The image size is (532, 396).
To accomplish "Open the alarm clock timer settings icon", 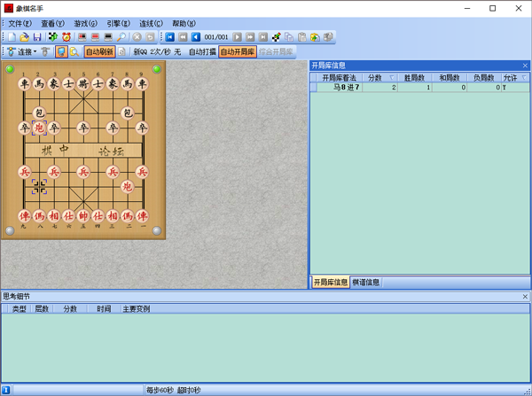I will point(66,37).
